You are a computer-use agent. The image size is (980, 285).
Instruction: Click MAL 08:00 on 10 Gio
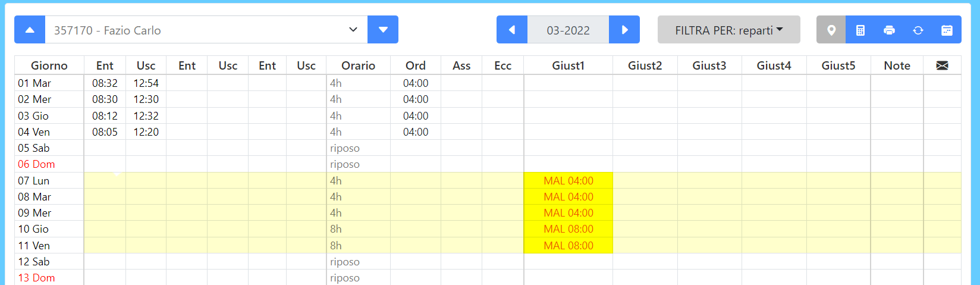coord(568,229)
